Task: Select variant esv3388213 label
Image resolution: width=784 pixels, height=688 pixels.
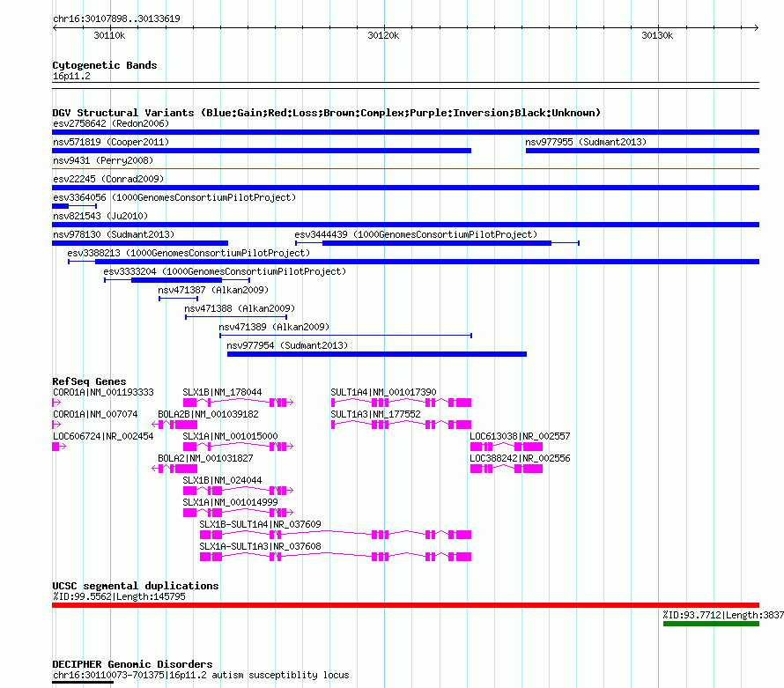Action: coord(189,253)
